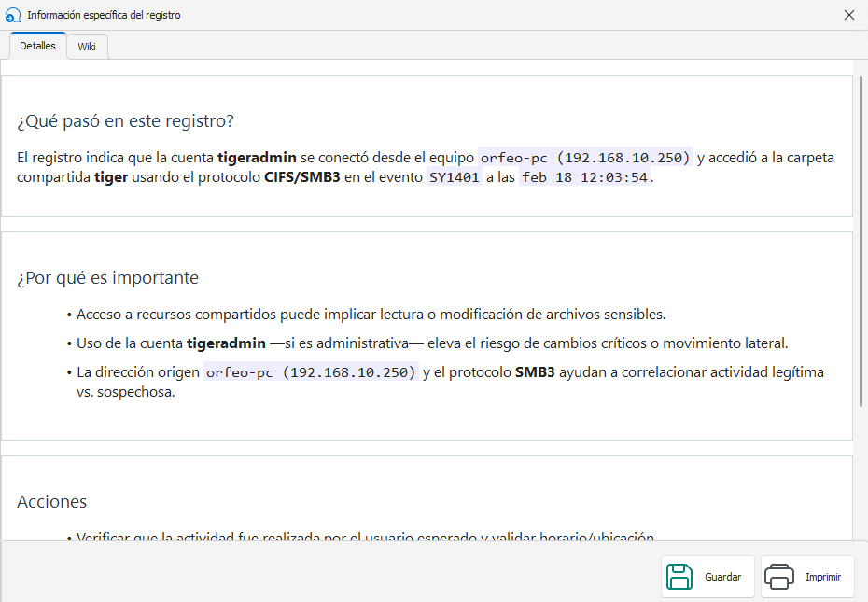
Task: Click the Imprimir button
Action: point(807,576)
